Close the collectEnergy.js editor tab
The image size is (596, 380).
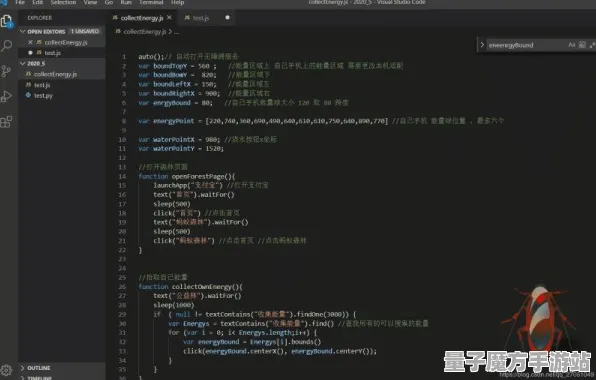(x=169, y=17)
